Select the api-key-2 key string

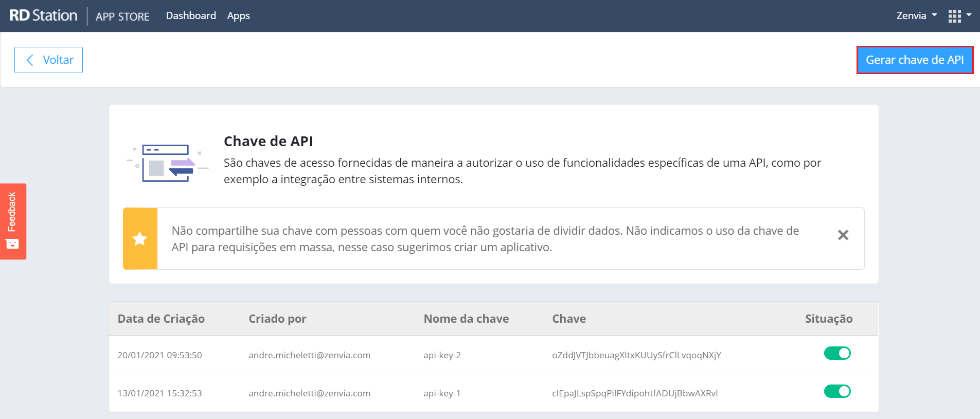(636, 355)
